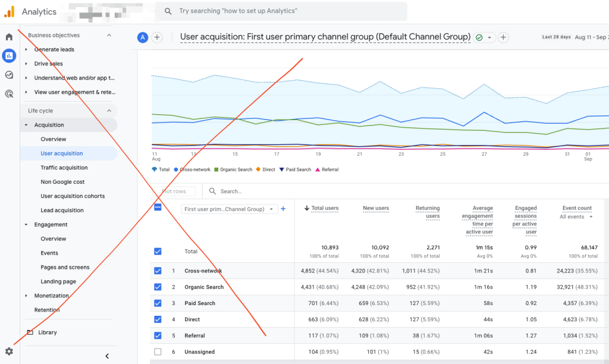Viewport: 609px width, 364px height.
Task: Open the Engagement Overview report
Action: tap(54, 239)
